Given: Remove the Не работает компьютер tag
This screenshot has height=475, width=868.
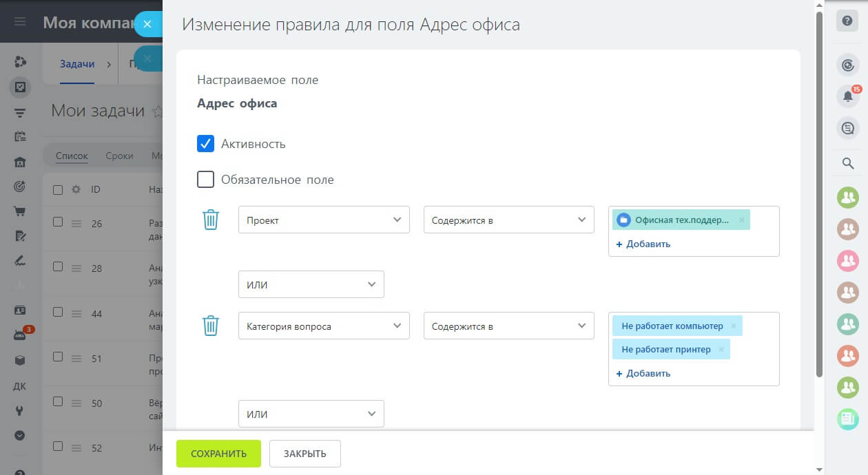Looking at the screenshot, I should tap(734, 326).
